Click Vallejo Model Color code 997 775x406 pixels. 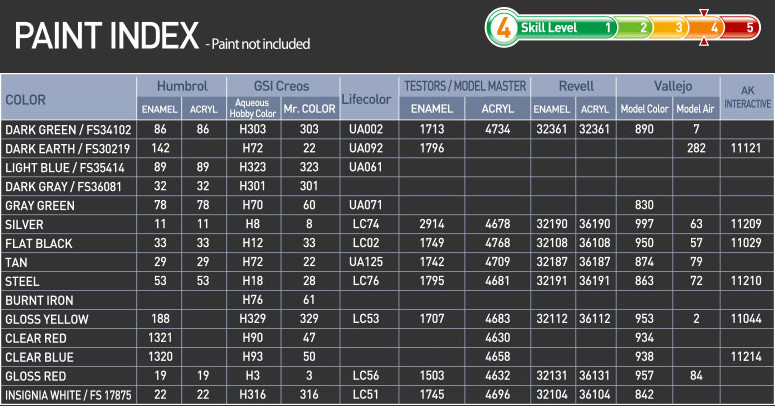click(x=644, y=224)
